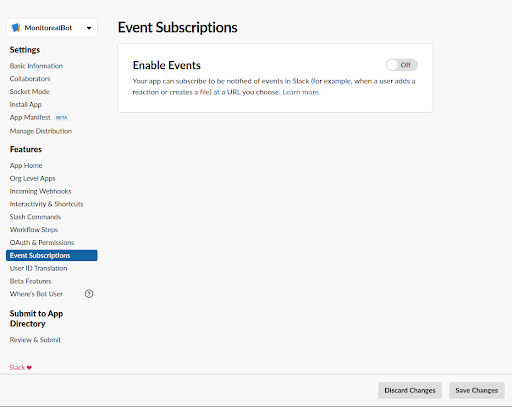Select Workflow Steps in sidebar
Screen dimensions: 512x407
pyautogui.click(x=34, y=230)
